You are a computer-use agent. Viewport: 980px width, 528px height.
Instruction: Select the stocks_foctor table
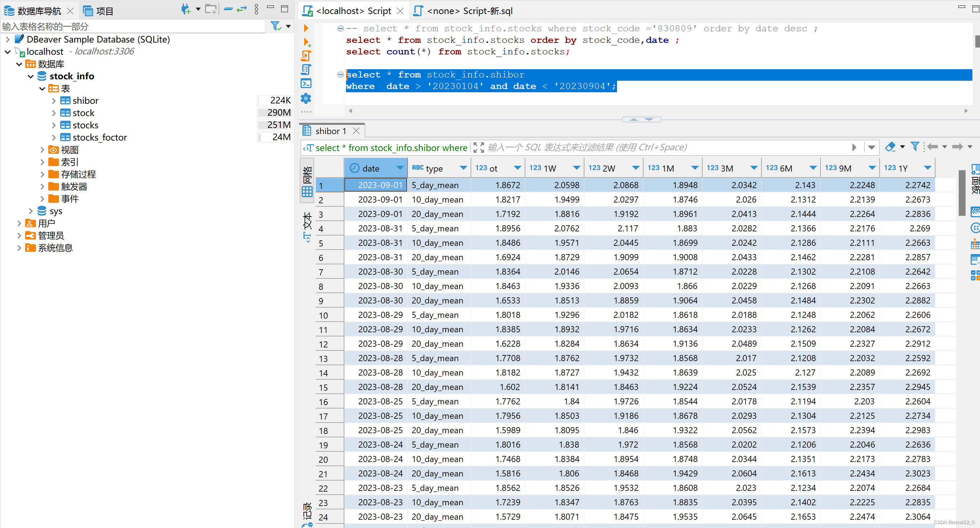(x=100, y=138)
